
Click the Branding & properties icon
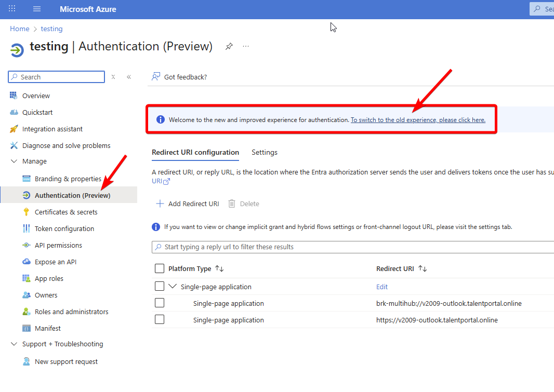click(x=27, y=179)
